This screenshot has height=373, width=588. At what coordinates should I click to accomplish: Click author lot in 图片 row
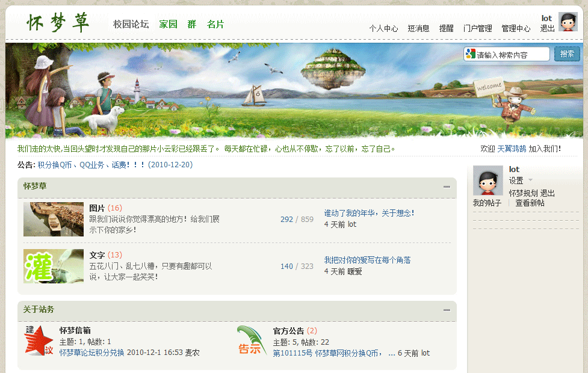(351, 224)
